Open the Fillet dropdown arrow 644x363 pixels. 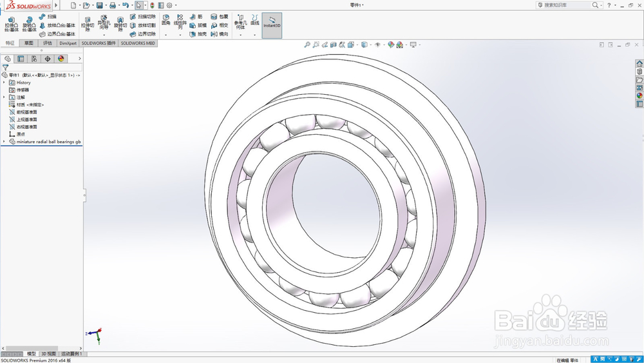166,35
